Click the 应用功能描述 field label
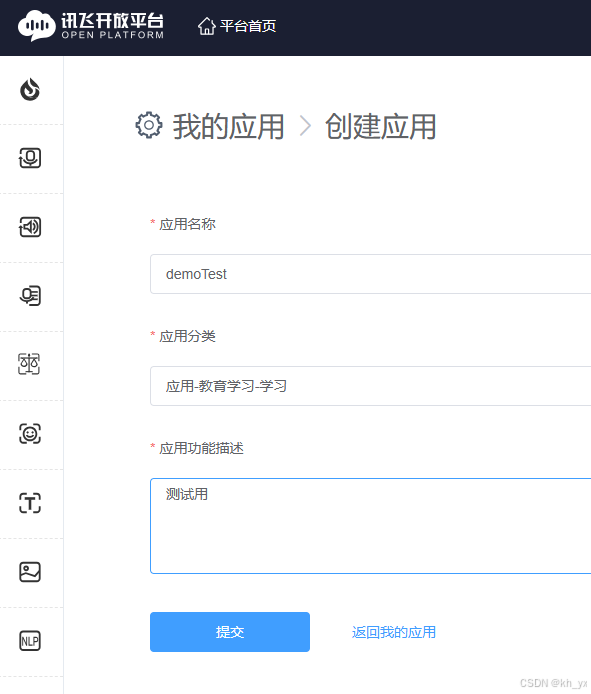The height and width of the screenshot is (694, 591). click(x=201, y=448)
